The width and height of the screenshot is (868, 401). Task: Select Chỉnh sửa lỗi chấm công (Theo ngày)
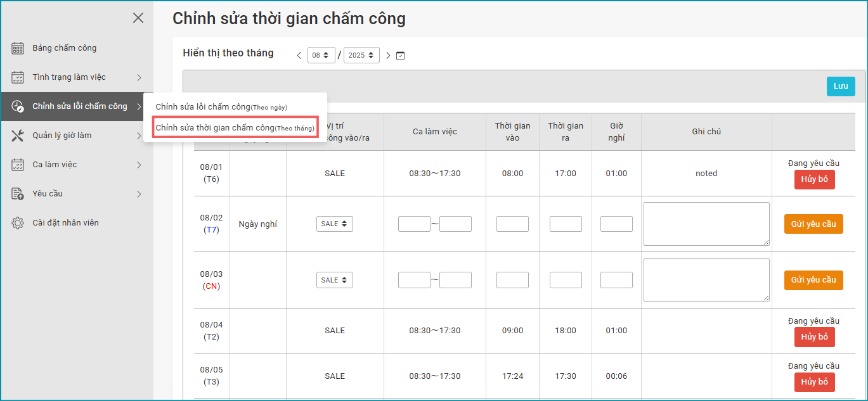(221, 107)
